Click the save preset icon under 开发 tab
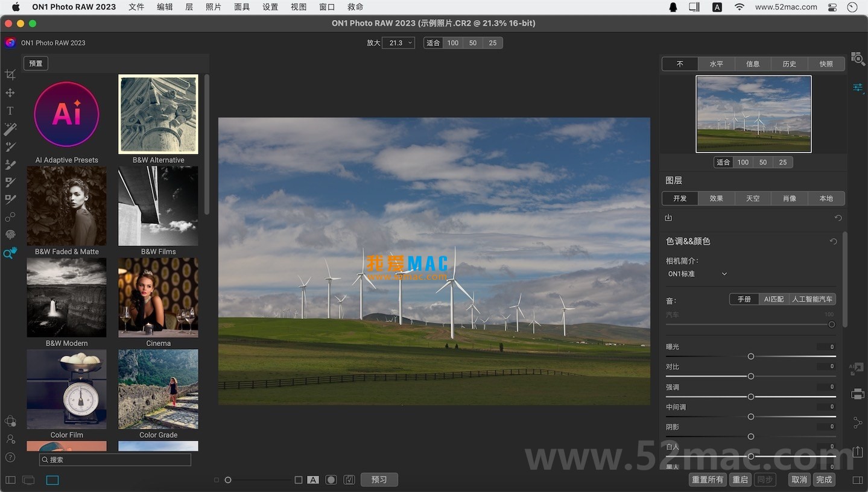Viewport: 868px width, 492px height. point(668,218)
